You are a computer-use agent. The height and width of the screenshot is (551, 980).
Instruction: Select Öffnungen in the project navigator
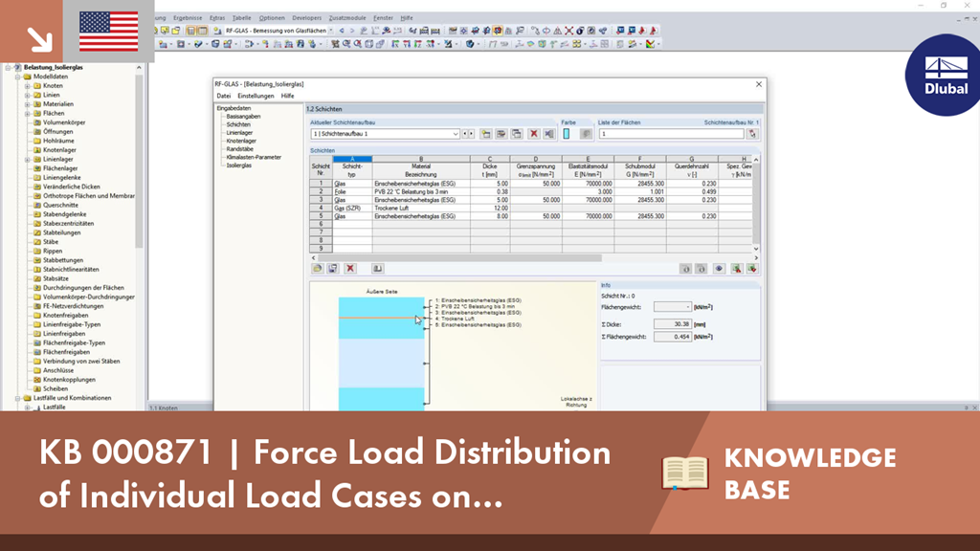click(57, 132)
